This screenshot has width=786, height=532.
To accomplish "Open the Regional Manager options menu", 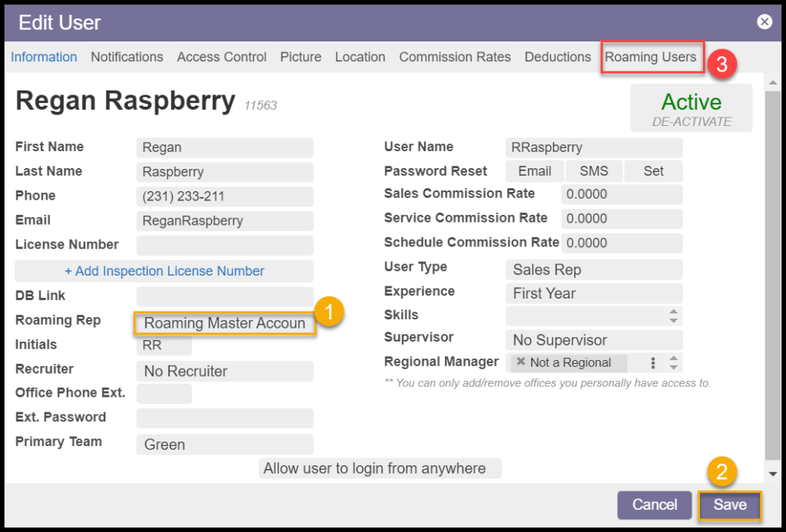I will point(653,363).
